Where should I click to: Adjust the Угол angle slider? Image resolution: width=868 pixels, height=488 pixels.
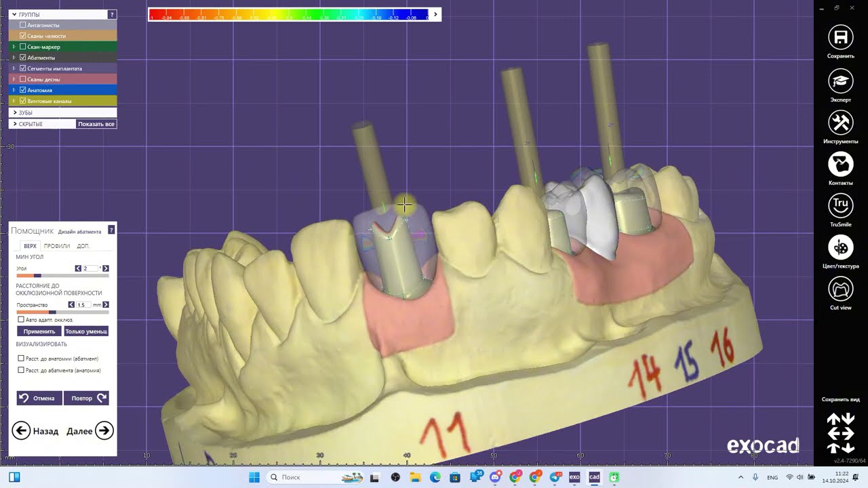pyautogui.click(x=62, y=276)
